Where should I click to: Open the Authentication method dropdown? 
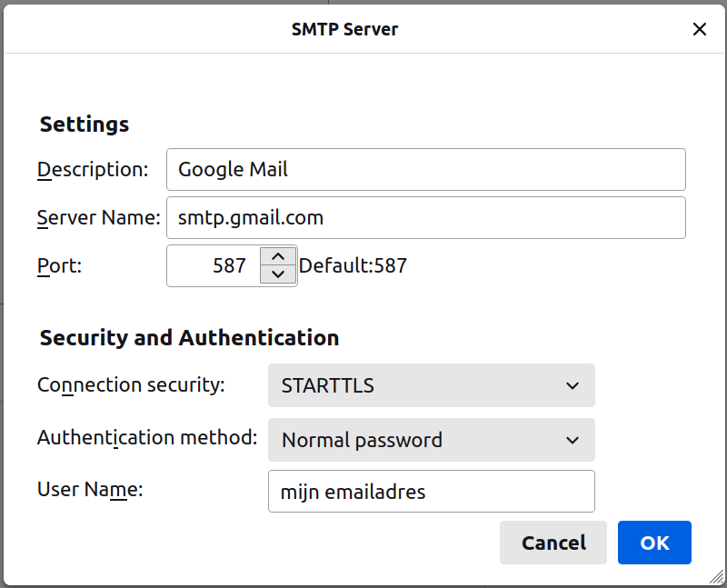431,440
